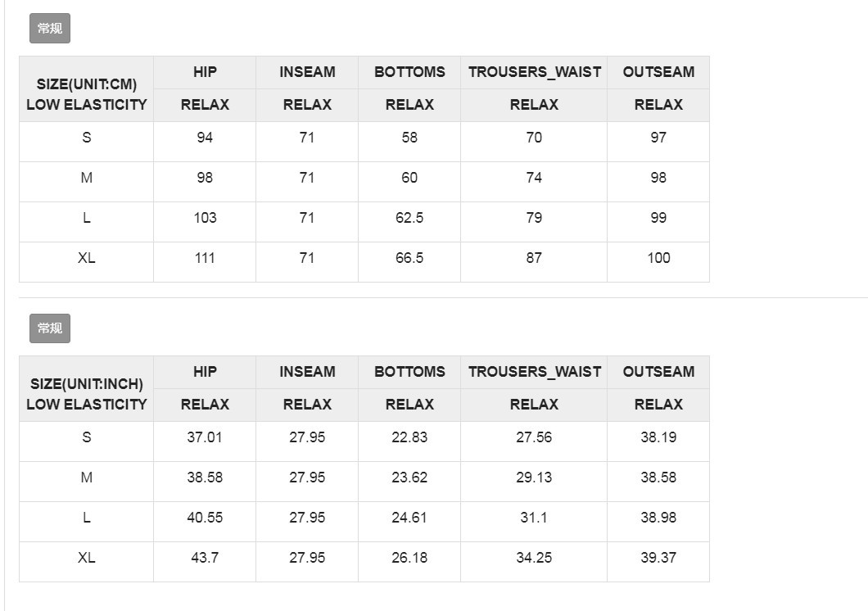Click the 常规 button above the CM table

point(50,29)
